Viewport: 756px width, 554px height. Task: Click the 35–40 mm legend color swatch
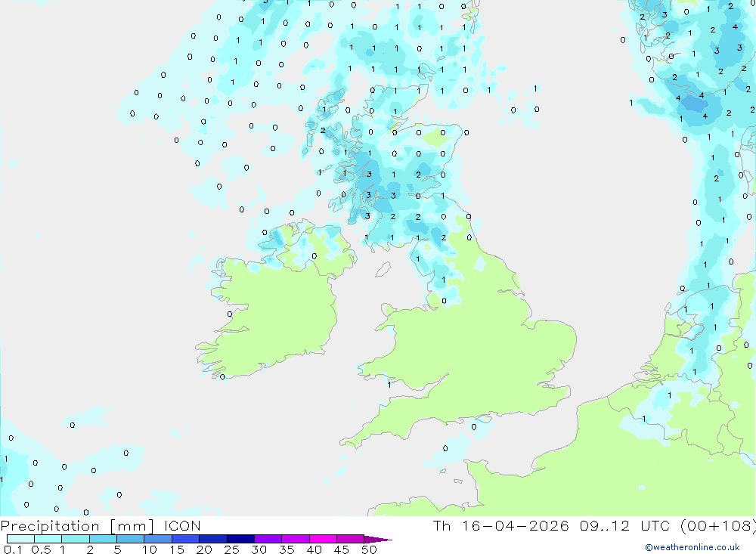tap(296, 539)
